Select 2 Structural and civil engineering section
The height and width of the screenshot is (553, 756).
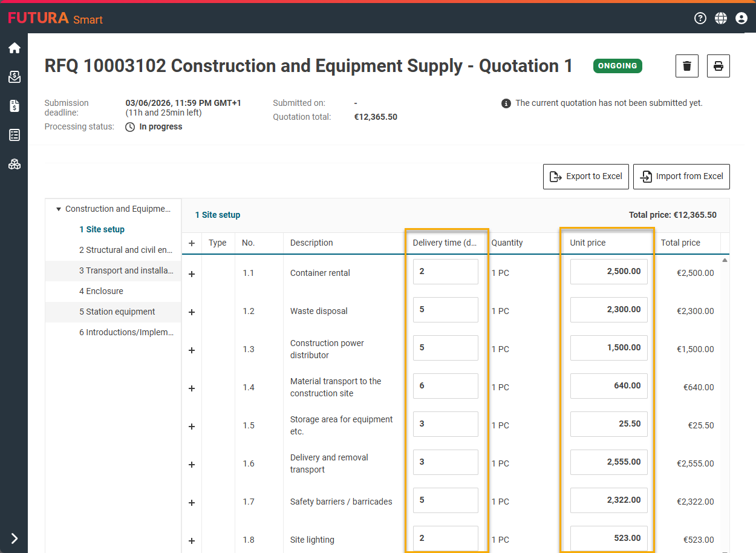125,250
